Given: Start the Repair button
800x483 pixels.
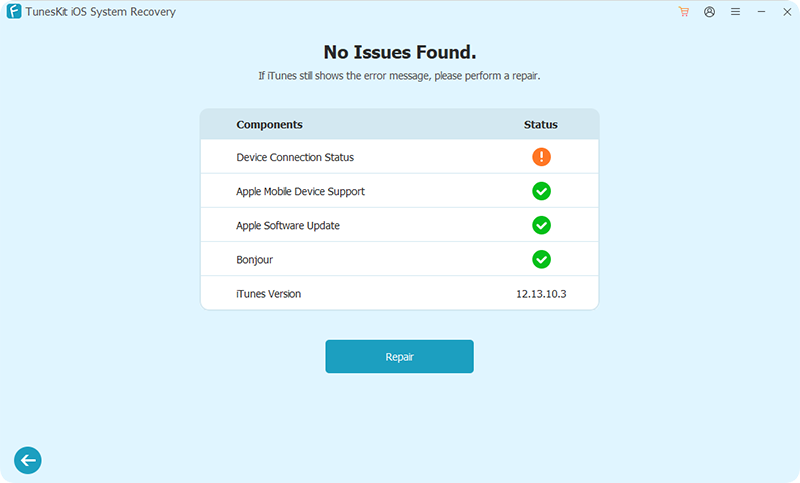Looking at the screenshot, I should tap(399, 357).
